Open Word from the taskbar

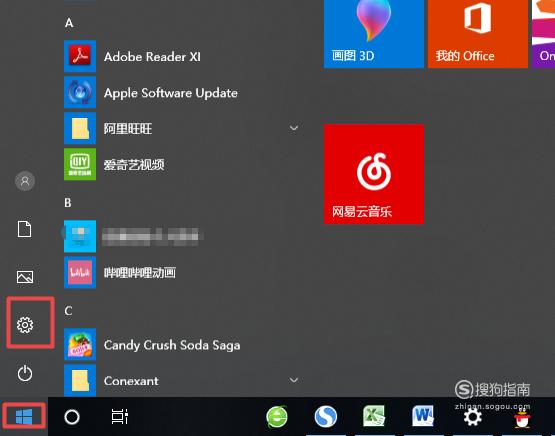tap(423, 416)
